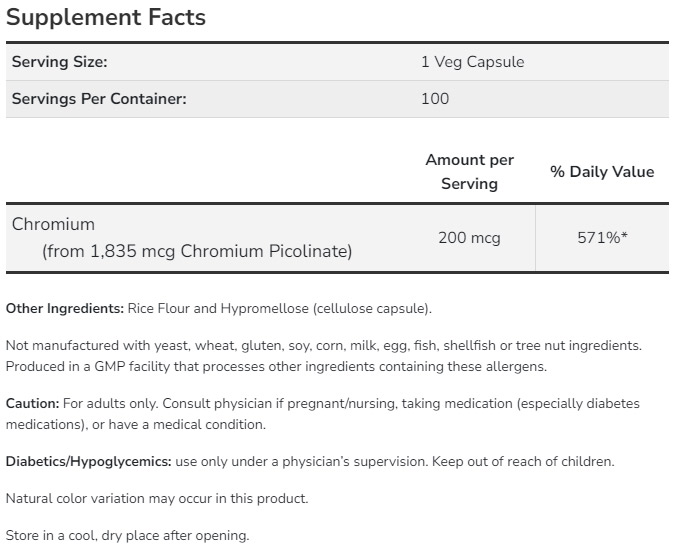Click the Chromium Picolinate source line

[x=197, y=251]
